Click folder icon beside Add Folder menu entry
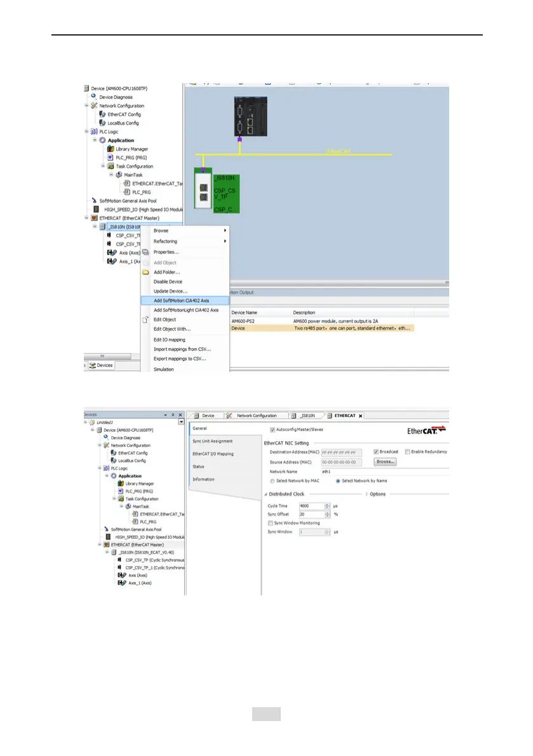The width and height of the screenshot is (533, 756). click(145, 272)
